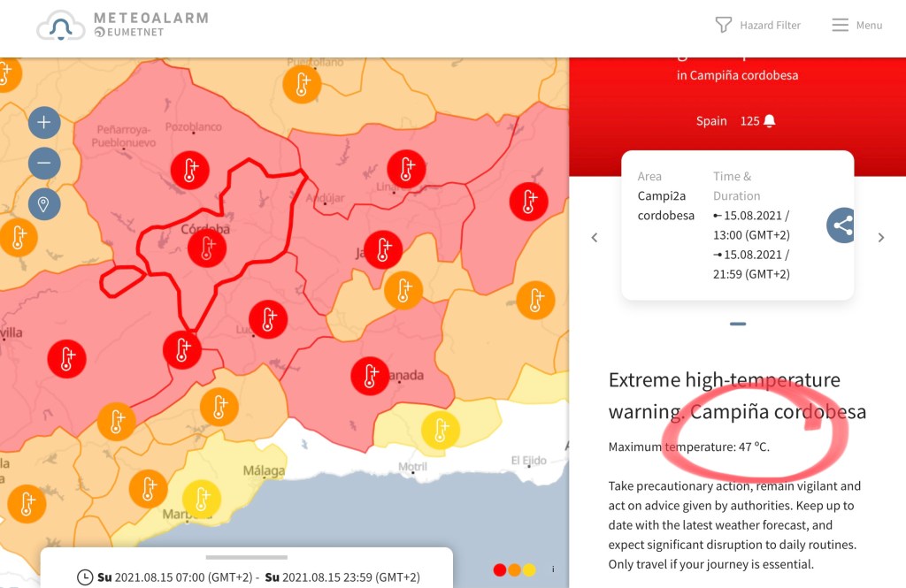This screenshot has height=588, width=906.
Task: Select yellow heat icon near Marbella
Action: coord(202,499)
